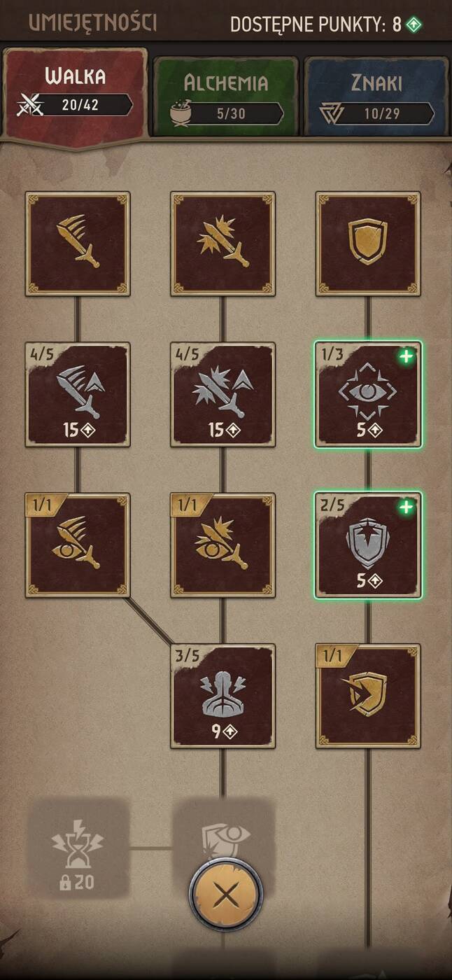452x980 pixels.
Task: Switch to the Znaki tab
Action: click(x=376, y=97)
